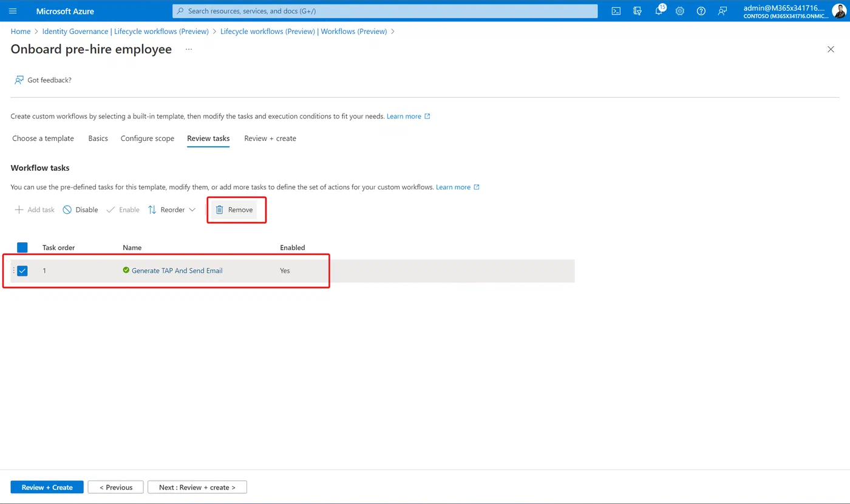This screenshot has height=504, width=850.
Task: Open Learn more link about custom workflows
Action: coord(408,117)
